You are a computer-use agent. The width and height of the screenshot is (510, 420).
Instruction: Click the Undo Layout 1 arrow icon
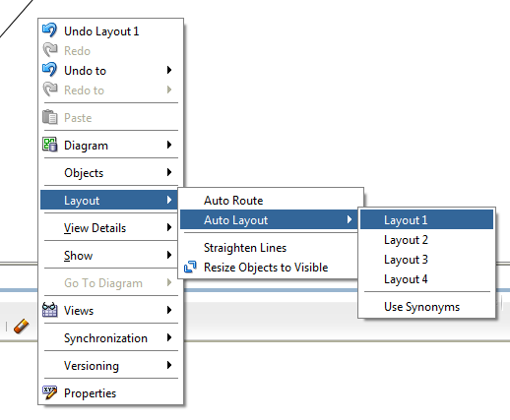[50, 30]
